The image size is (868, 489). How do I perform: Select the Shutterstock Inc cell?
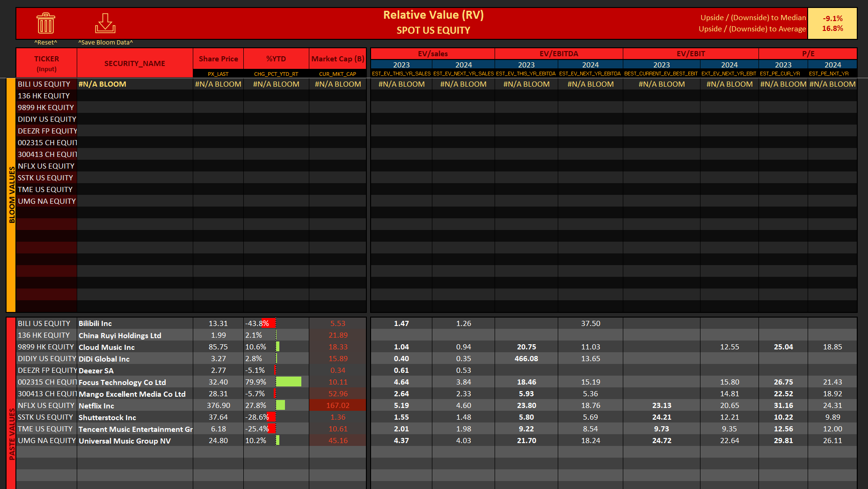click(x=135, y=417)
